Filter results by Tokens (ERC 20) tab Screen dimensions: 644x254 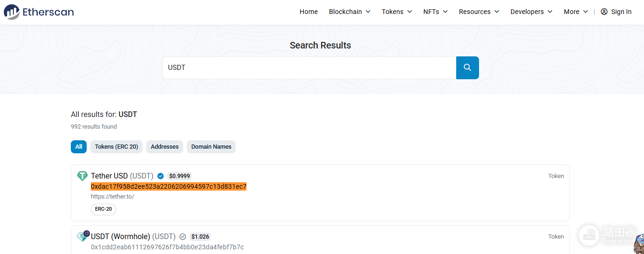click(116, 147)
